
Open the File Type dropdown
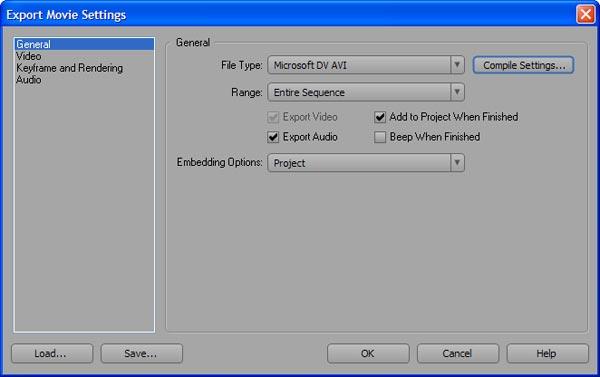(366, 65)
